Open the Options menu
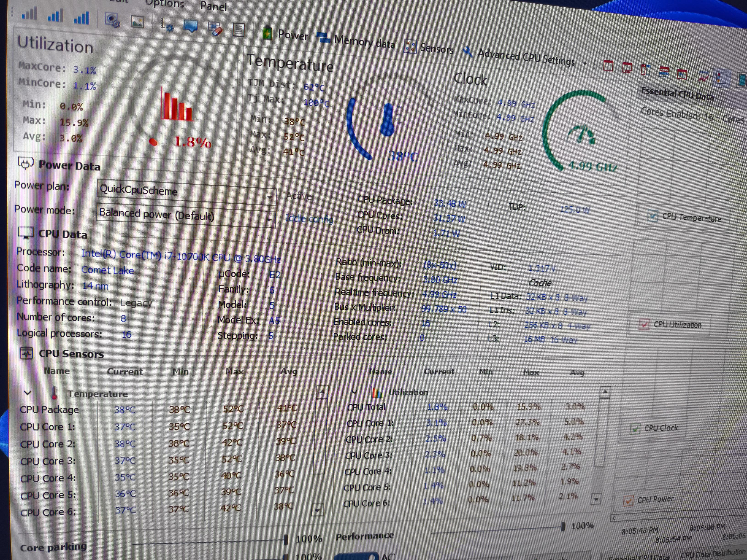747x560 pixels. pos(165,3)
